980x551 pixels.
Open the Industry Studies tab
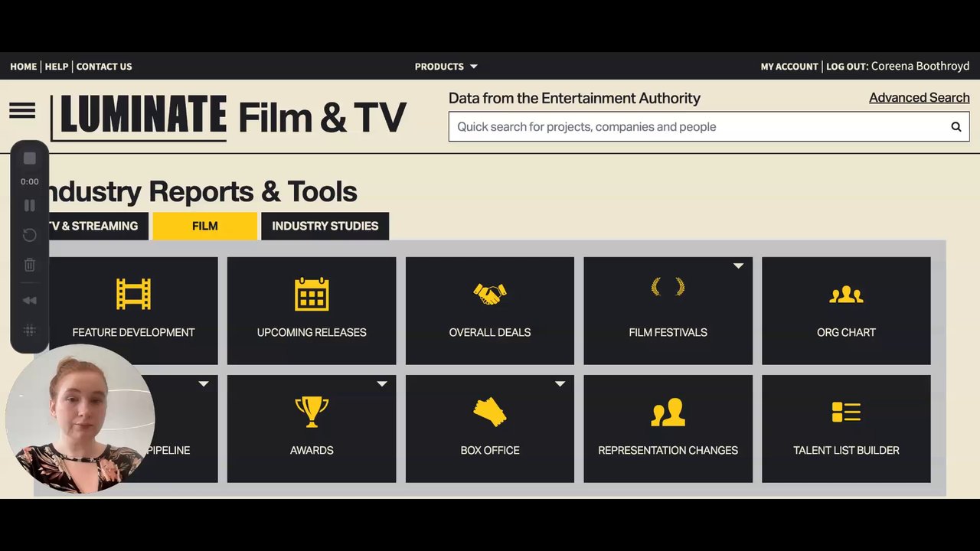click(x=325, y=226)
